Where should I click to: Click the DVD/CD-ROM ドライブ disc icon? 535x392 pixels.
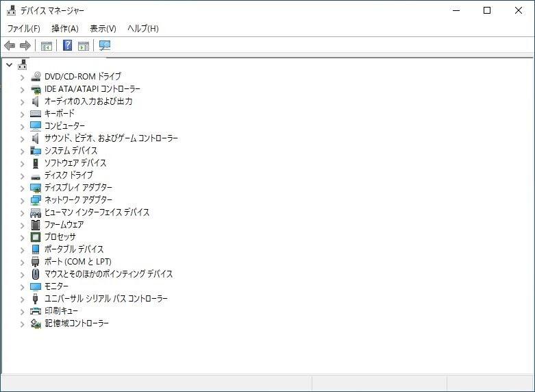36,77
